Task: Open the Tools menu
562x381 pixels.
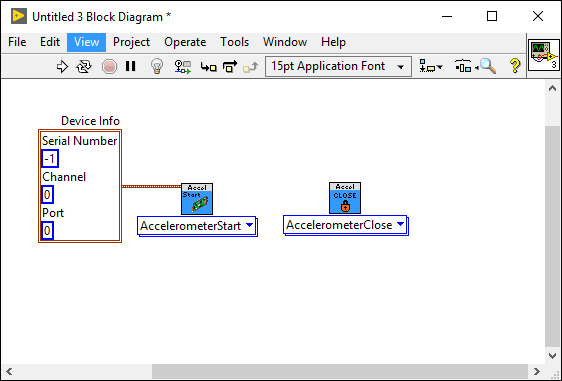Action: pyautogui.click(x=234, y=42)
